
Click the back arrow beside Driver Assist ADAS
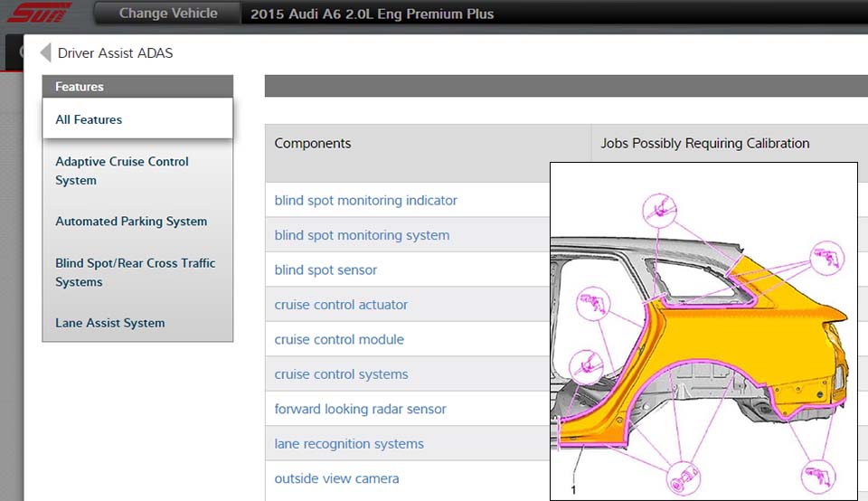pyautogui.click(x=45, y=52)
